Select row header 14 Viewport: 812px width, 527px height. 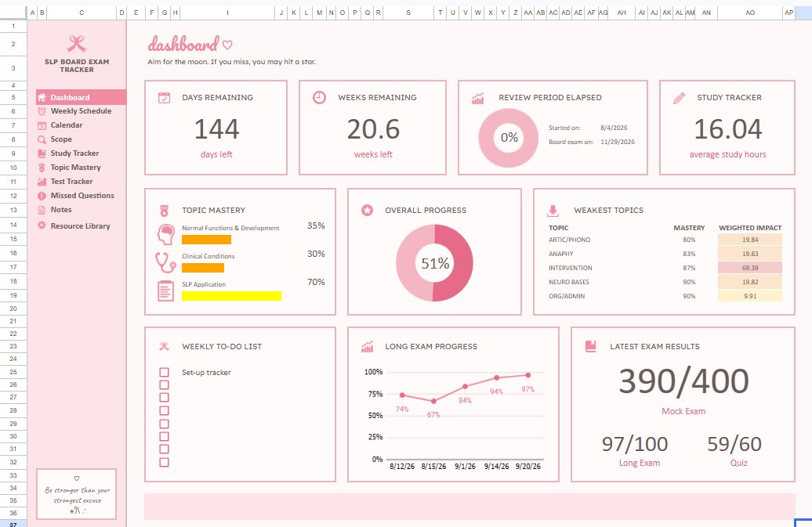coord(13,225)
